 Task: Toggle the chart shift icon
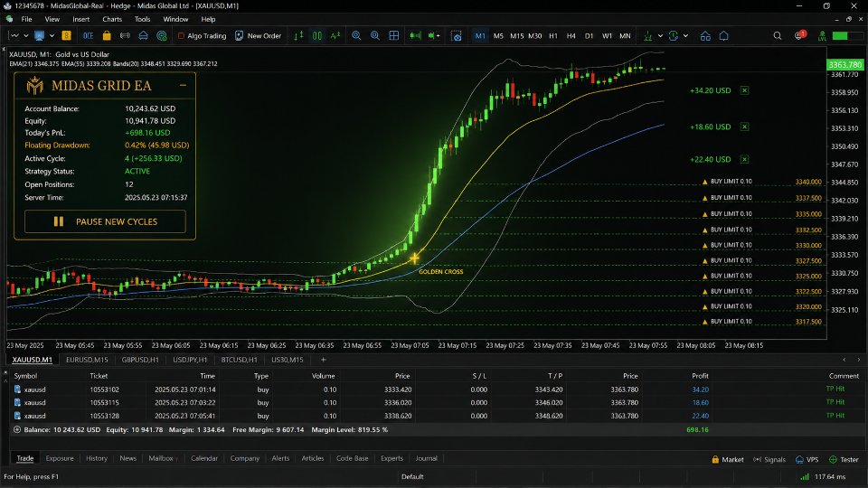pos(433,35)
